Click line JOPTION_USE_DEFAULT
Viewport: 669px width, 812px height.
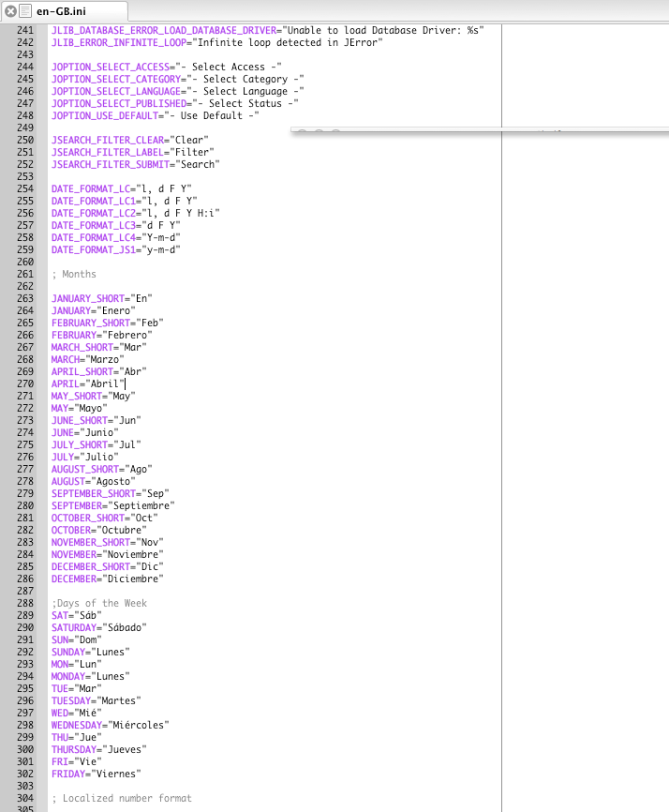pyautogui.click(x=156, y=115)
